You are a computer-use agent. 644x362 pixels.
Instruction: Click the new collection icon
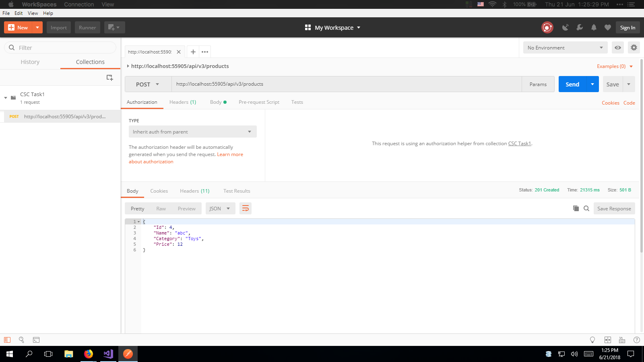(109, 78)
